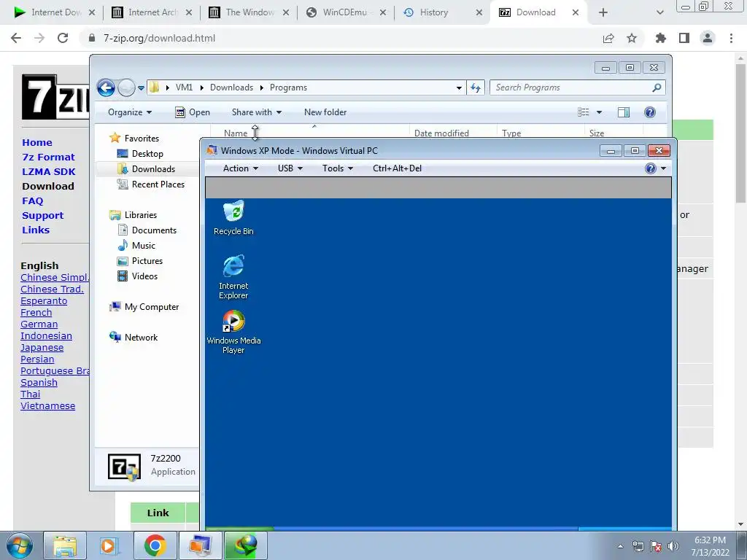The image size is (747, 560).
Task: Click the volume speaker tray icon
Action: click(673, 547)
